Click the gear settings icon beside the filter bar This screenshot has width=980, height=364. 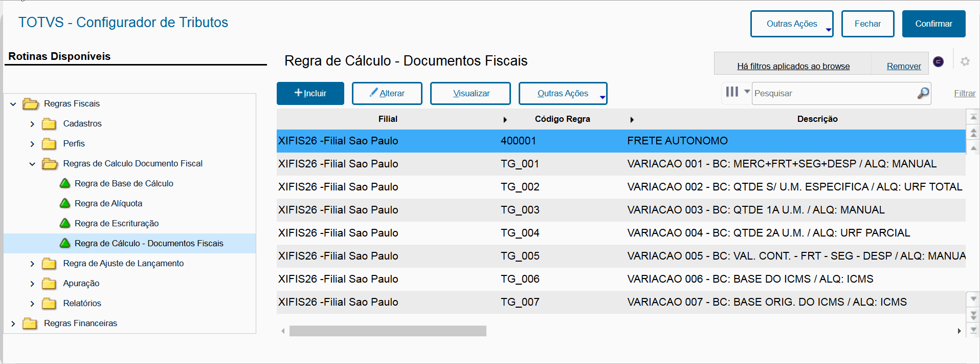(x=965, y=61)
